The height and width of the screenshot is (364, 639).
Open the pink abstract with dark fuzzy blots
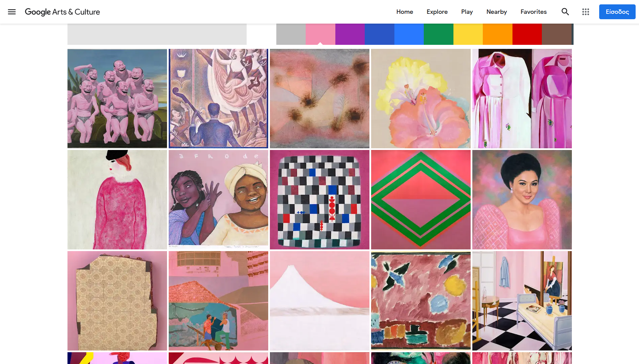pos(319,98)
